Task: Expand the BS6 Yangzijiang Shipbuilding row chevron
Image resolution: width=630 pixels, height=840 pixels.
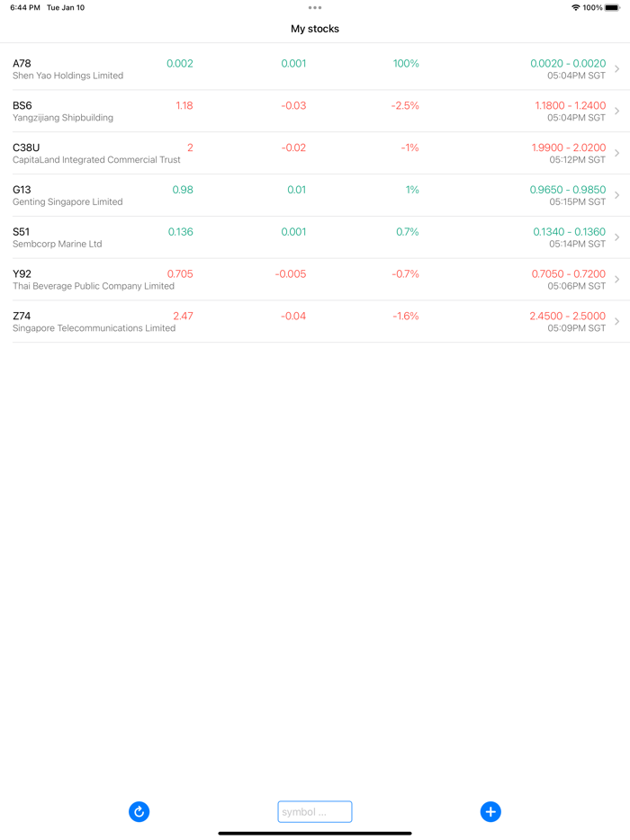Action: click(x=616, y=111)
